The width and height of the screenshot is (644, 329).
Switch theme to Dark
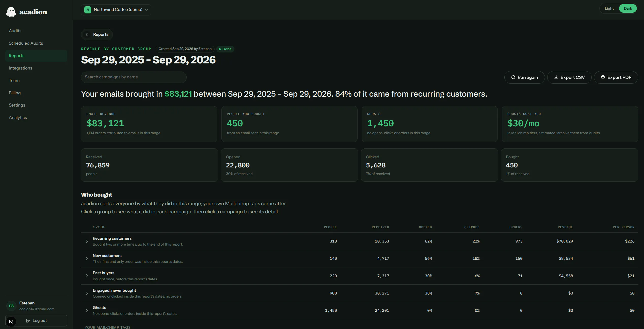point(628,8)
